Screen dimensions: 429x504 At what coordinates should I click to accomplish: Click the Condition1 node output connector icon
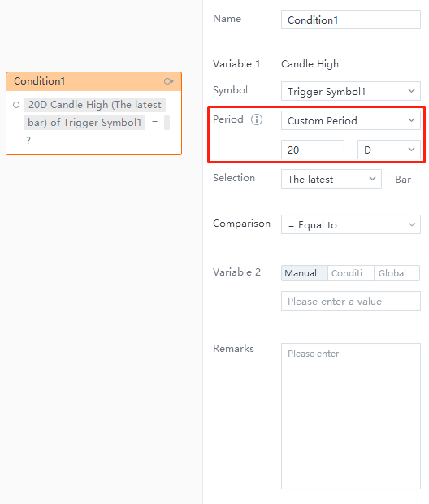click(x=169, y=81)
